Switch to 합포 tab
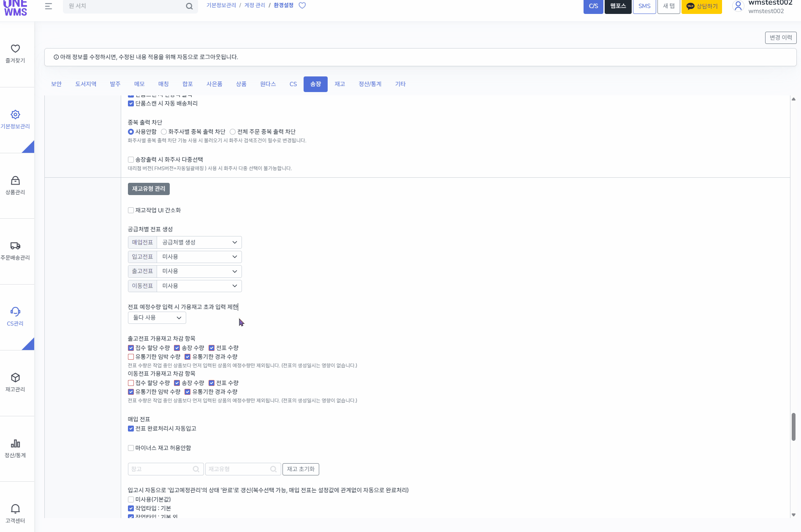 (187, 84)
